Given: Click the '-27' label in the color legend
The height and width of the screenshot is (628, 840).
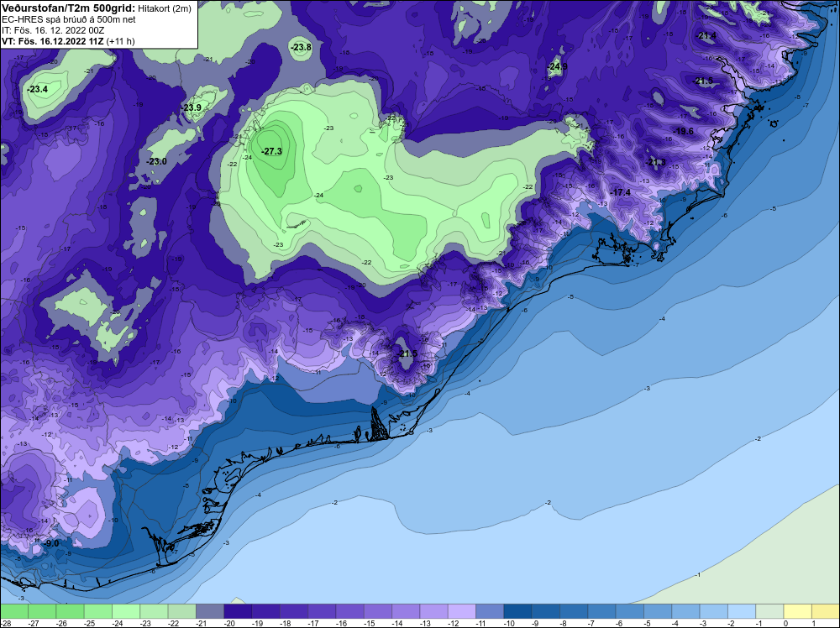Looking at the screenshot, I should (34, 623).
